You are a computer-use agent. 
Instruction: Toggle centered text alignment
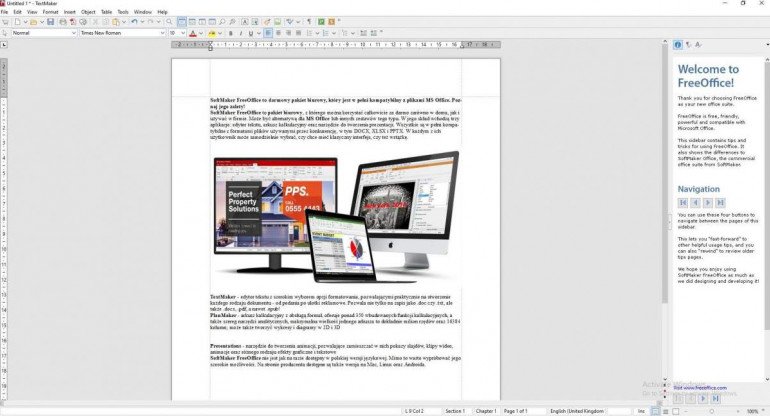(x=278, y=33)
